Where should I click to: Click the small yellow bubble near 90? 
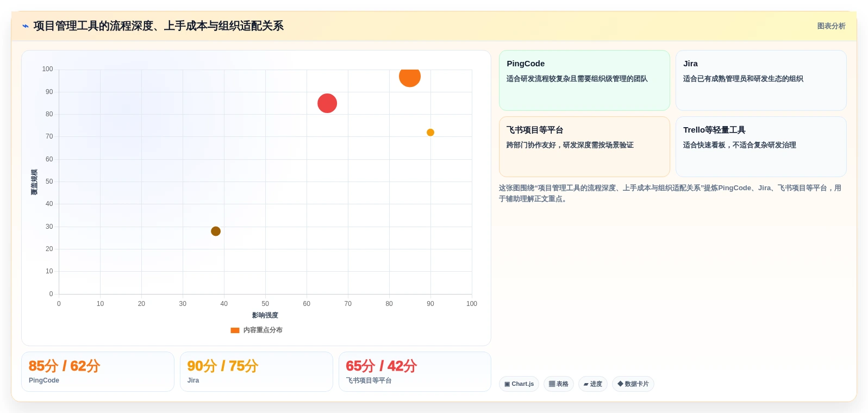tap(430, 133)
